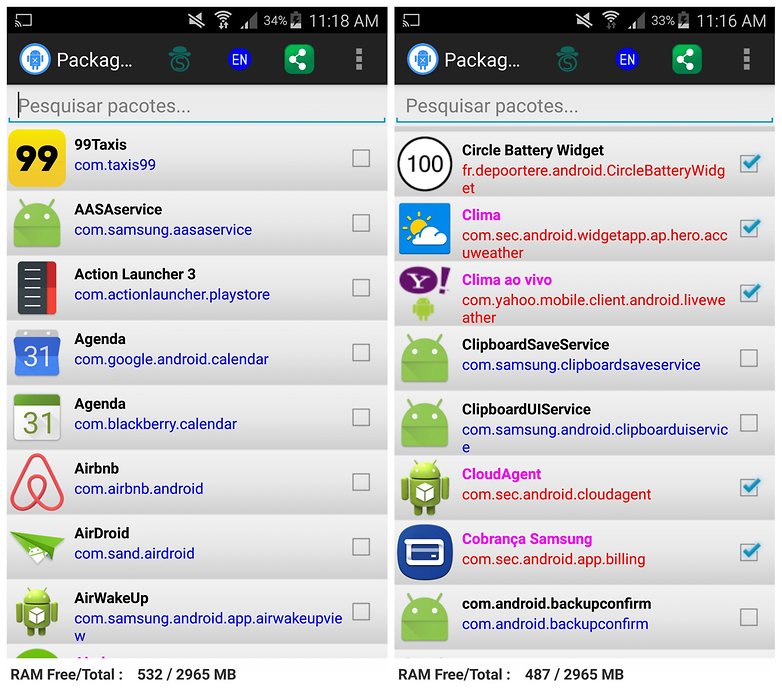The image size is (782, 696).
Task: Select the com.sand.airdroid package name
Action: pyautogui.click(x=135, y=553)
